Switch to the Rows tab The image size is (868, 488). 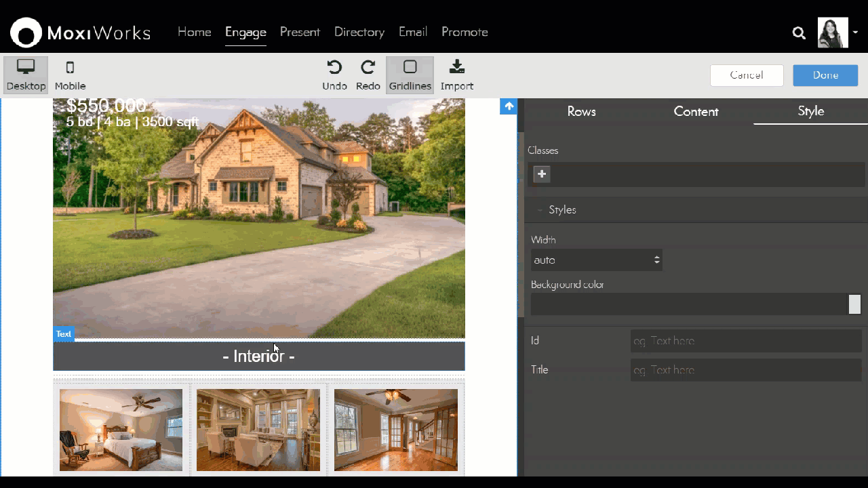[581, 112]
